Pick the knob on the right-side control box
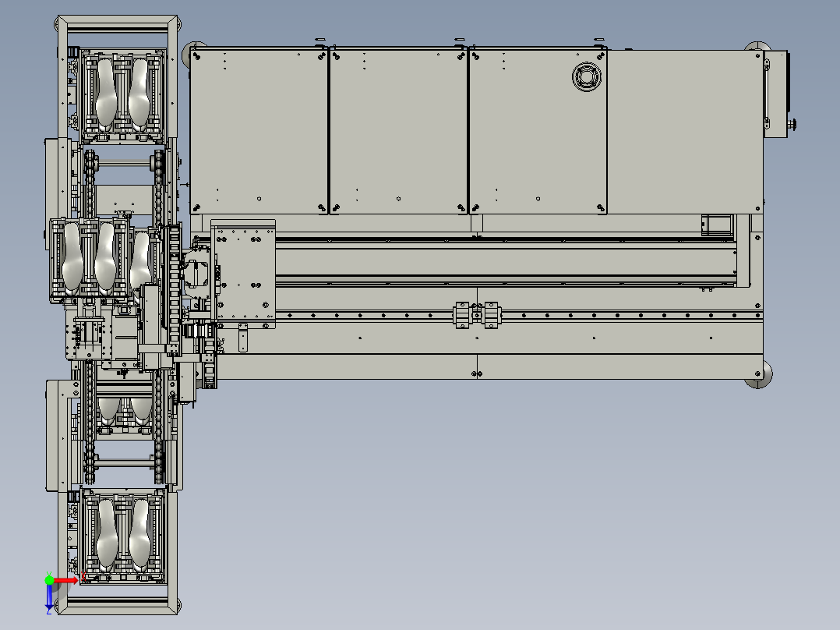Screen dimensions: 840x630 792,125
